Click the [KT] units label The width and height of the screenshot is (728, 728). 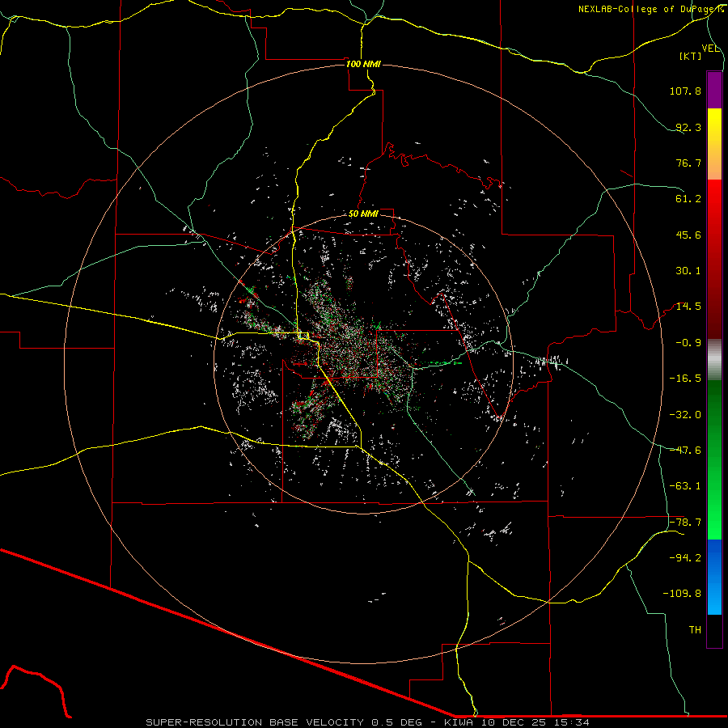point(691,57)
